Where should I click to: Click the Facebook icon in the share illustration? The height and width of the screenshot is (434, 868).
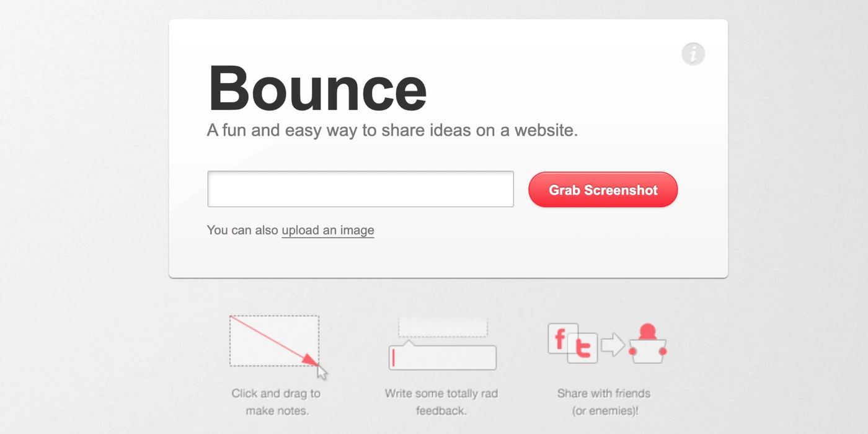coord(561,339)
